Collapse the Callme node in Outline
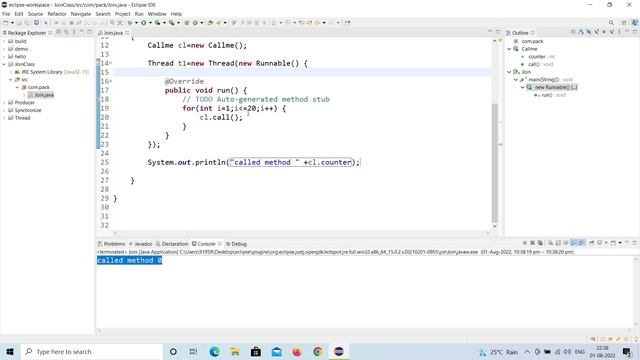 (x=509, y=49)
